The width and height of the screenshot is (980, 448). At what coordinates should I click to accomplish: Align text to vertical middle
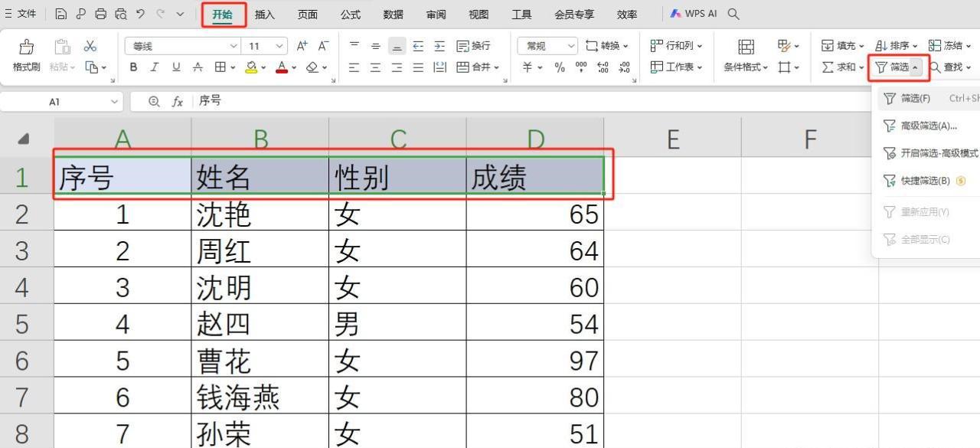pos(375,46)
